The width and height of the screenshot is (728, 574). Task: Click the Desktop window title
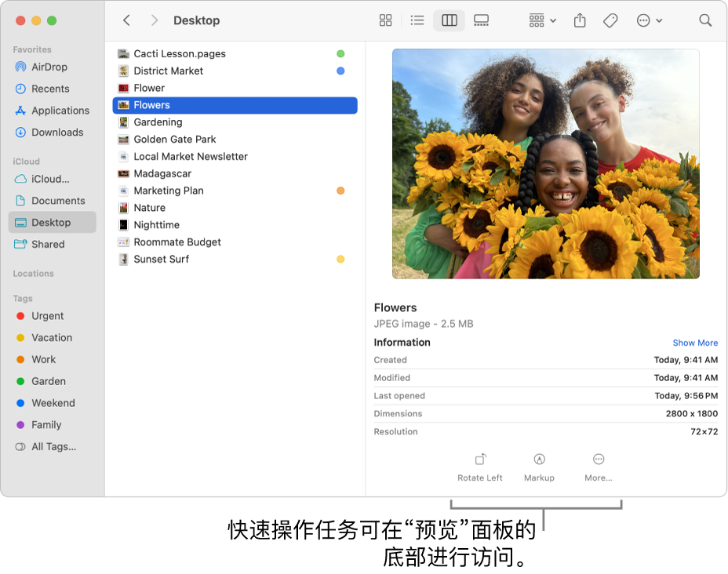point(196,20)
